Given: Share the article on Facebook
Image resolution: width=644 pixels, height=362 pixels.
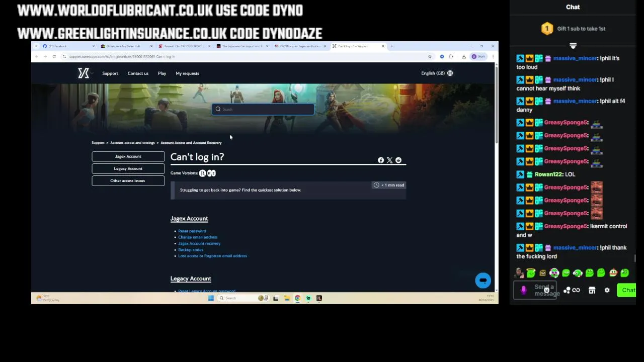Looking at the screenshot, I should [x=381, y=160].
